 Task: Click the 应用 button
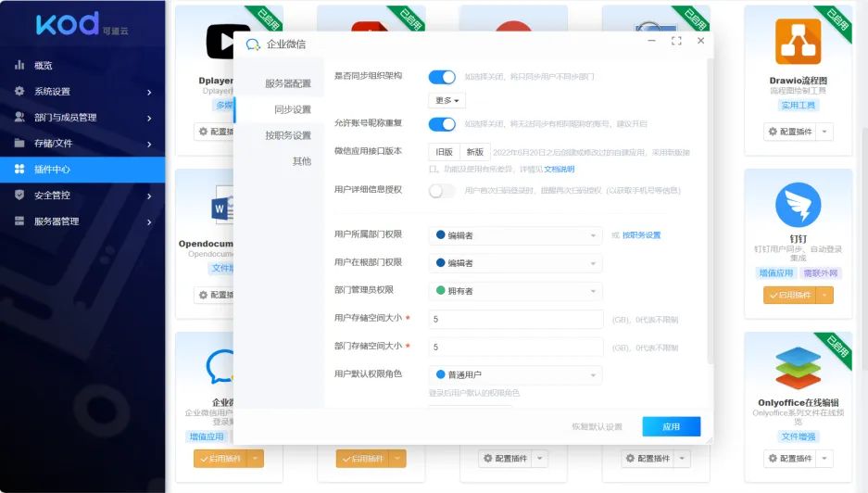[x=671, y=426]
